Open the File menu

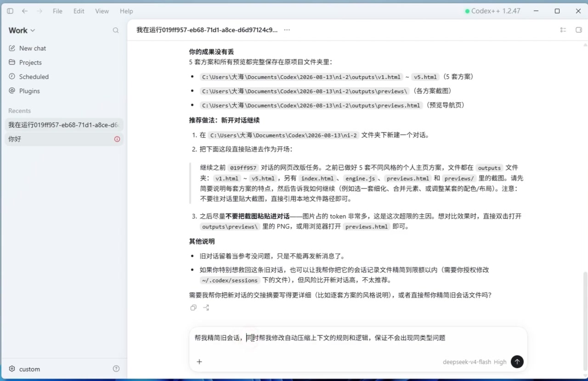coord(57,11)
